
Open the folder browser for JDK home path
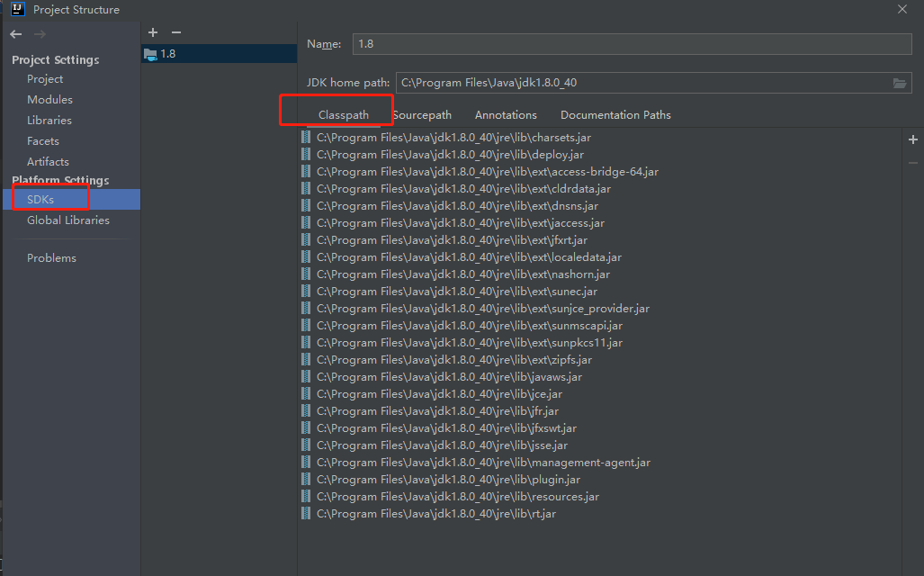coord(901,82)
